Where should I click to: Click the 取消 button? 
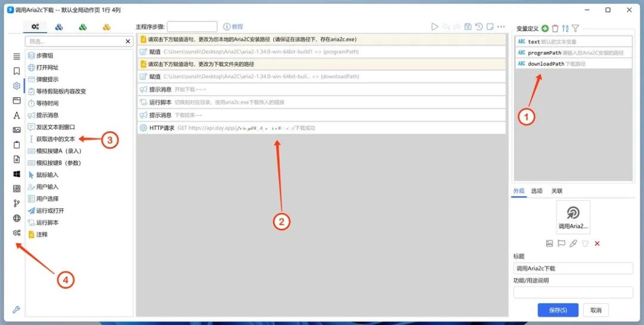[596, 310]
